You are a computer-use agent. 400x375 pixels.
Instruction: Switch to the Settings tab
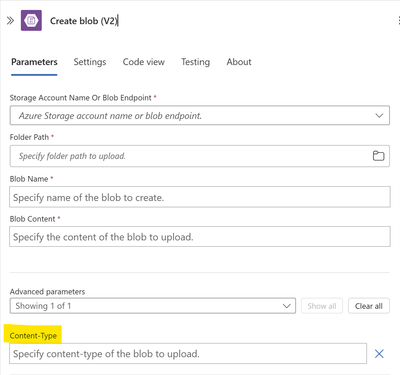tap(90, 62)
